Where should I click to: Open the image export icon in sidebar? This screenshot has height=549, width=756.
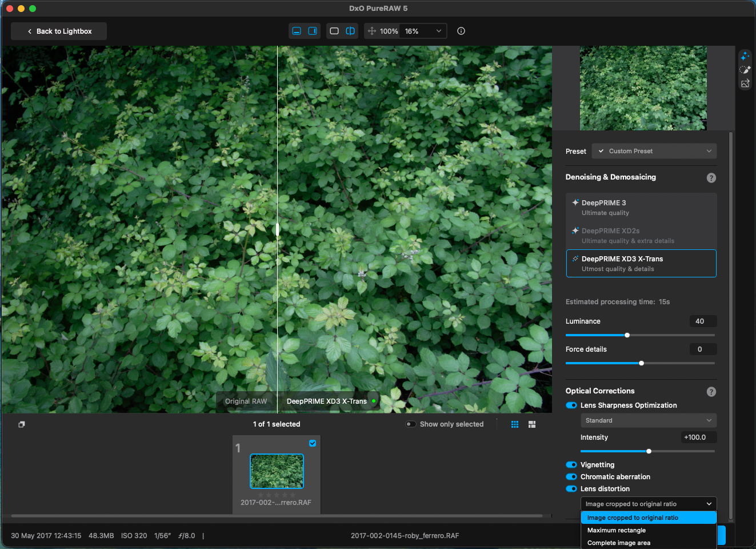tap(745, 83)
